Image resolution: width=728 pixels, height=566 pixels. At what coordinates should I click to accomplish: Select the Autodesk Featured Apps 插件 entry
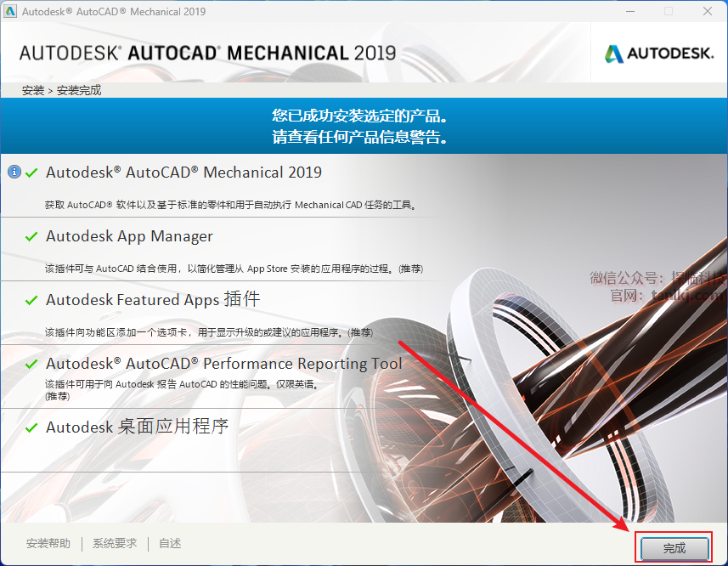[153, 301]
